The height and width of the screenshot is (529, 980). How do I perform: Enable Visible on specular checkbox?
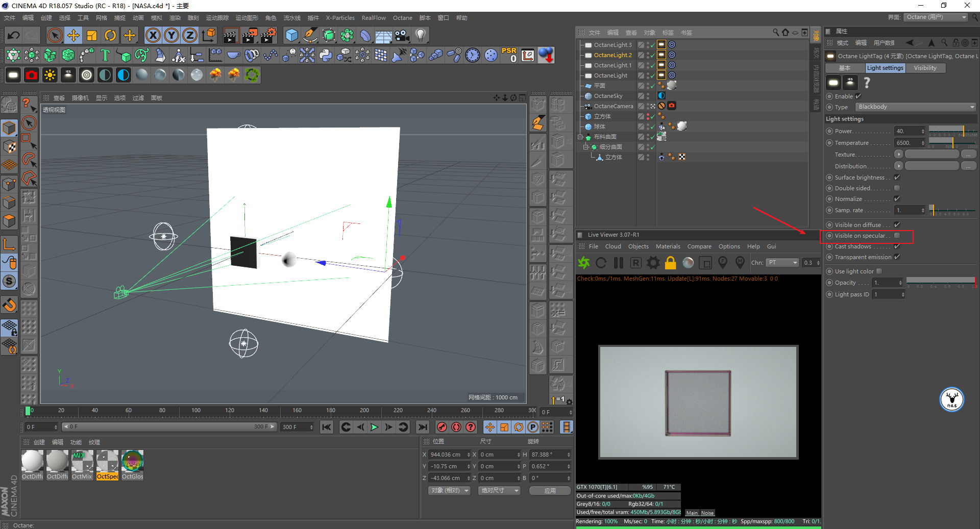pyautogui.click(x=897, y=236)
